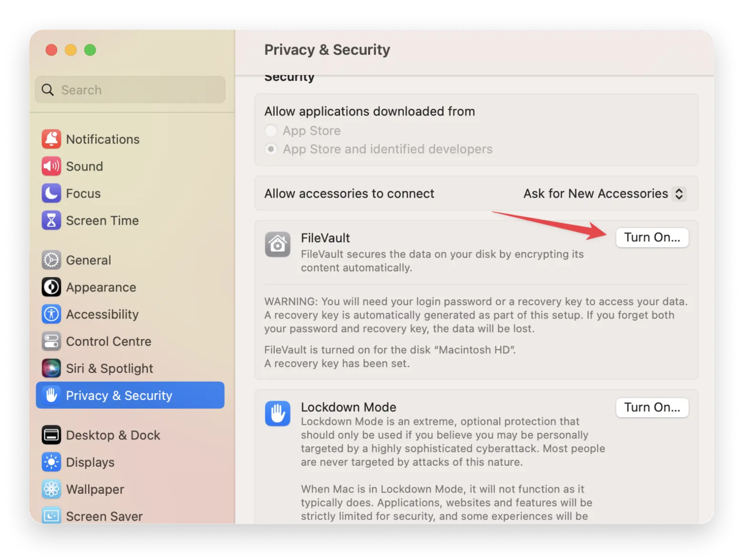This screenshot has height=560, width=743.
Task: Click the Wallpaper flower icon
Action: (51, 489)
